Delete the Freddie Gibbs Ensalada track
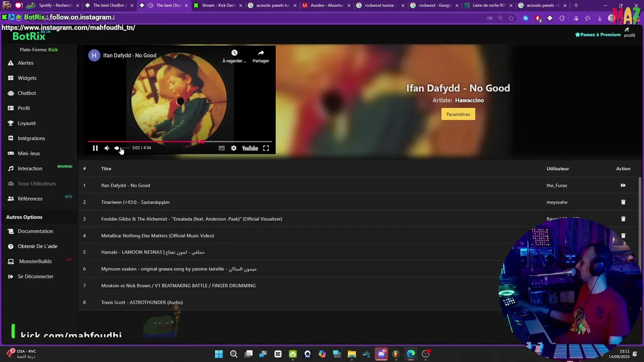Image resolution: width=644 pixels, height=362 pixels. coord(623,219)
